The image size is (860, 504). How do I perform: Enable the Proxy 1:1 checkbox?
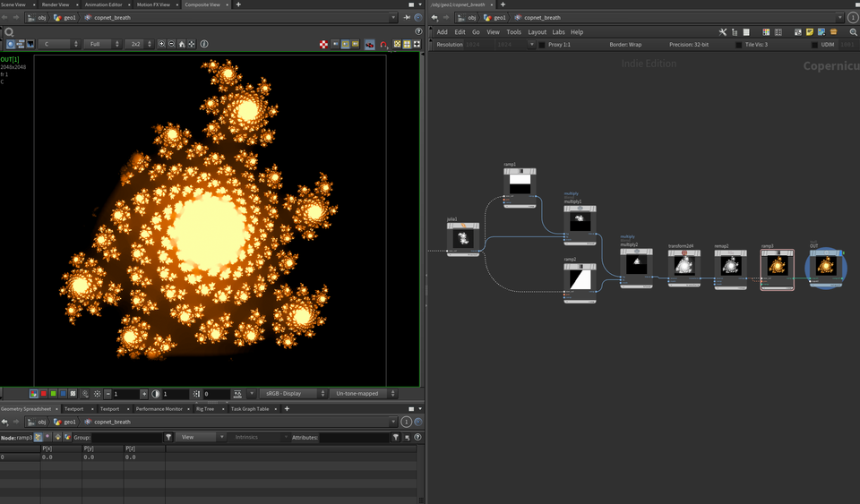(542, 44)
